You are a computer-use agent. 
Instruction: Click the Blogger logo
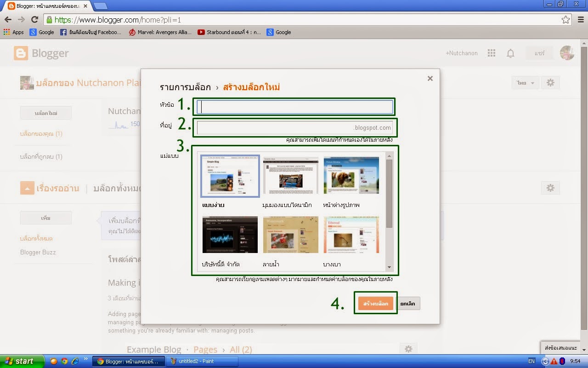[x=41, y=53]
